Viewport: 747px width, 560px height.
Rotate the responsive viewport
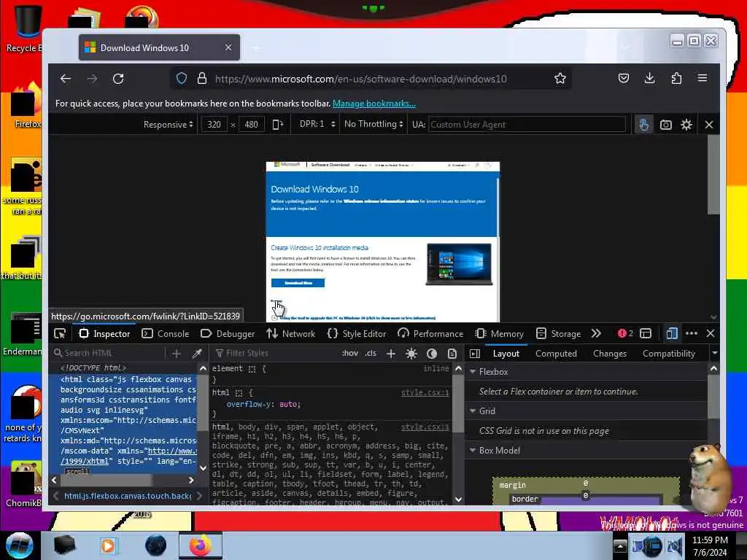(277, 124)
